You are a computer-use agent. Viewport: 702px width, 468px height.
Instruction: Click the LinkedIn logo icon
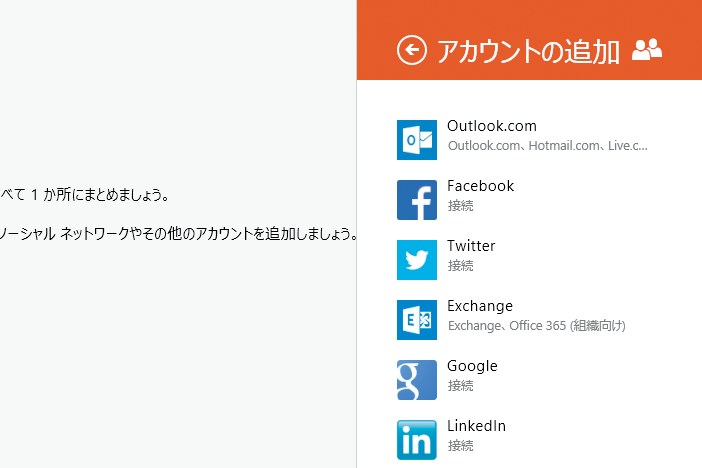coord(417,440)
